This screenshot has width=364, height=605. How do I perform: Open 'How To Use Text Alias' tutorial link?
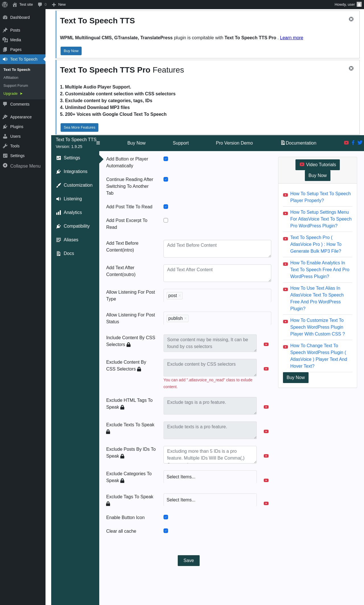pos(317,299)
